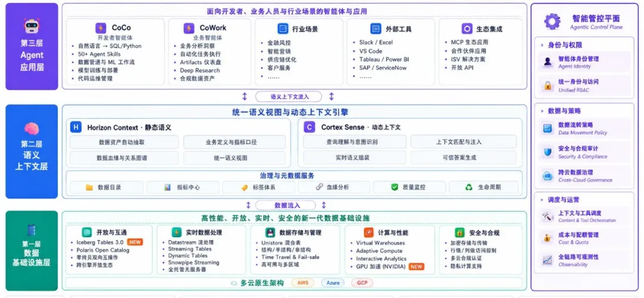644x298 pixels.
Task: Click the Time Travel & Fail-safe bullet
Action: [290, 257]
